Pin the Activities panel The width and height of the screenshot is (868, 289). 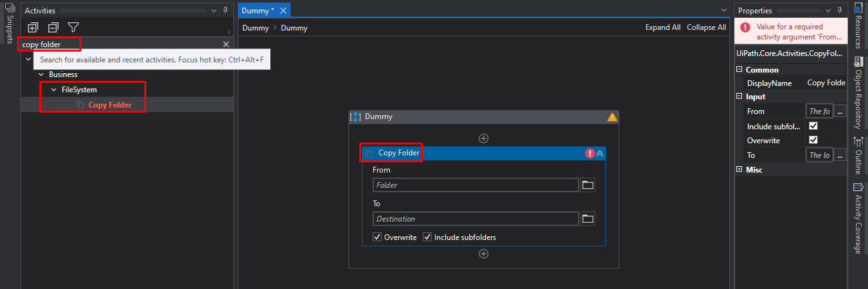[x=225, y=10]
